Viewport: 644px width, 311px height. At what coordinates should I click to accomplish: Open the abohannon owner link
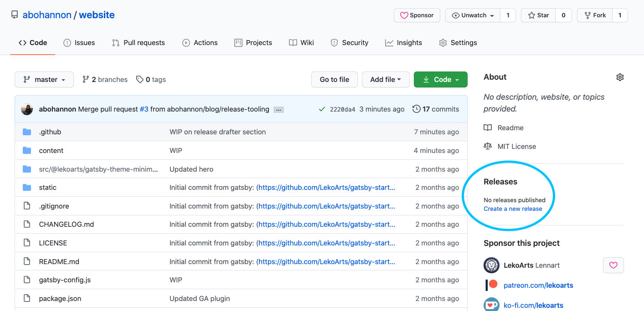coord(47,15)
